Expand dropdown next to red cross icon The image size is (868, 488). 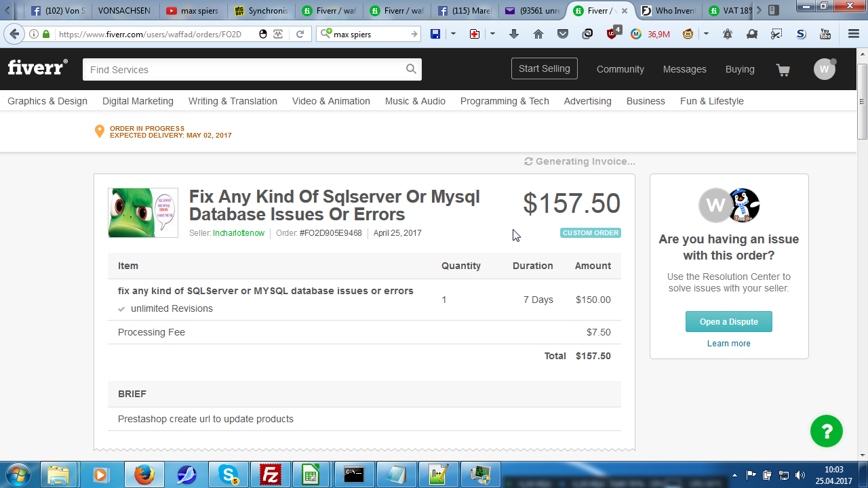tap(492, 34)
